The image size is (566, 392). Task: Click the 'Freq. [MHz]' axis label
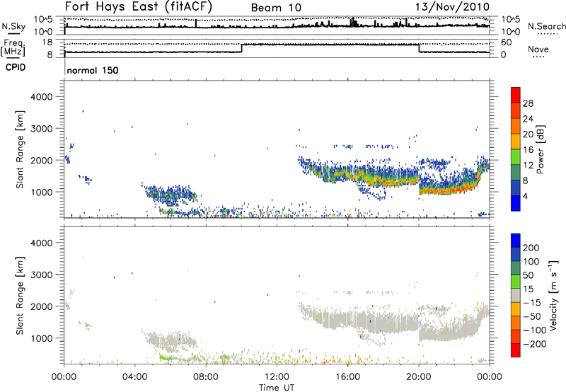point(13,47)
